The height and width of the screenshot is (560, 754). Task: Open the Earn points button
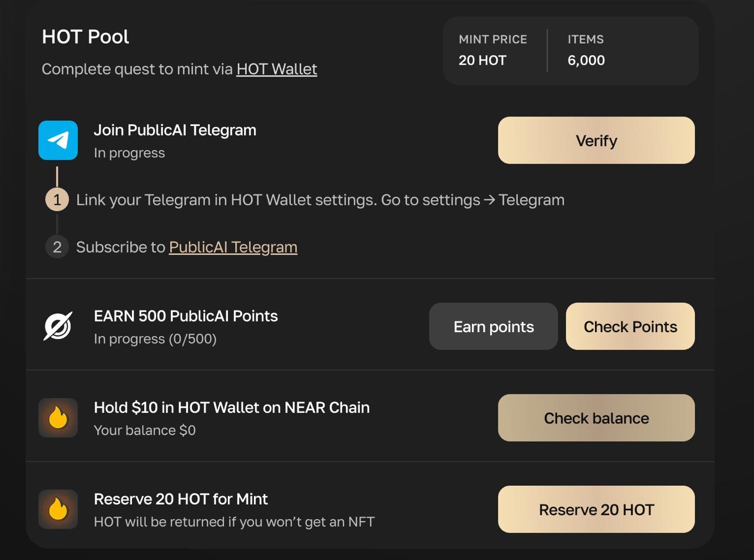tap(494, 326)
